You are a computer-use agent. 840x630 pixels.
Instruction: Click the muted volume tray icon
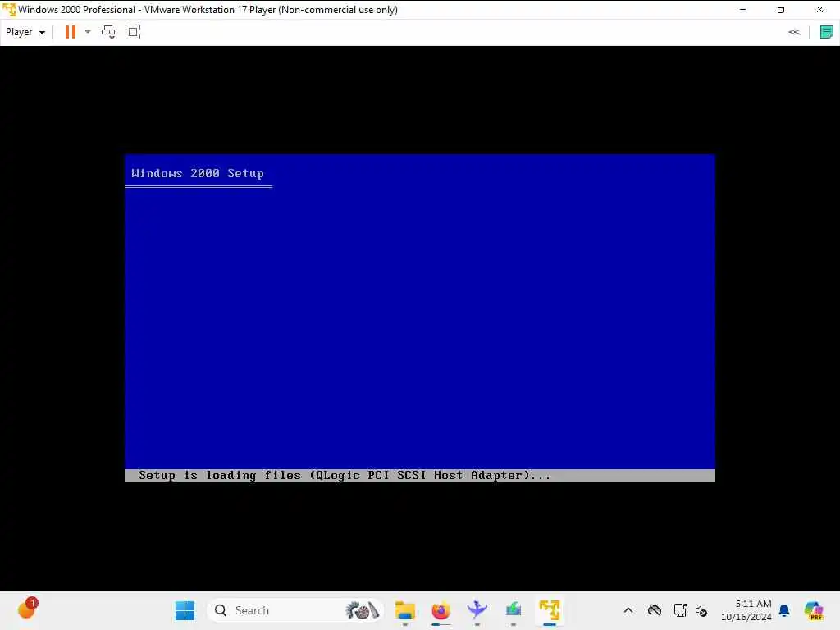tap(701, 610)
